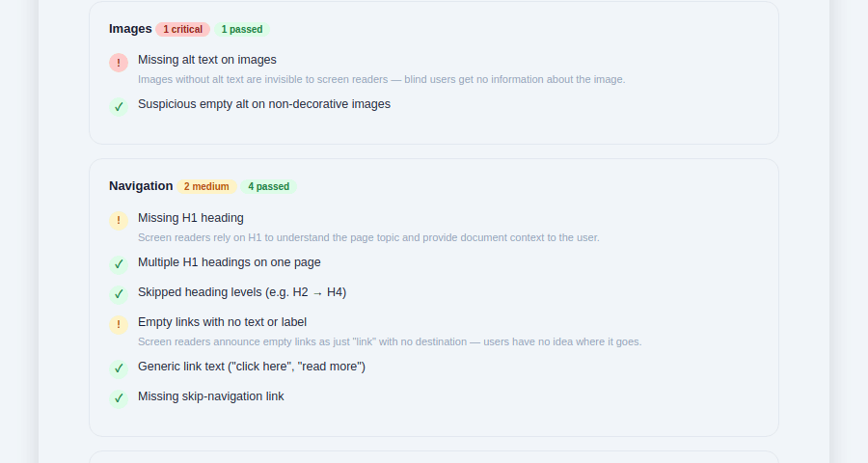Click the yellow warning icon beside Empty links
The height and width of the screenshot is (463, 868).
119,324
